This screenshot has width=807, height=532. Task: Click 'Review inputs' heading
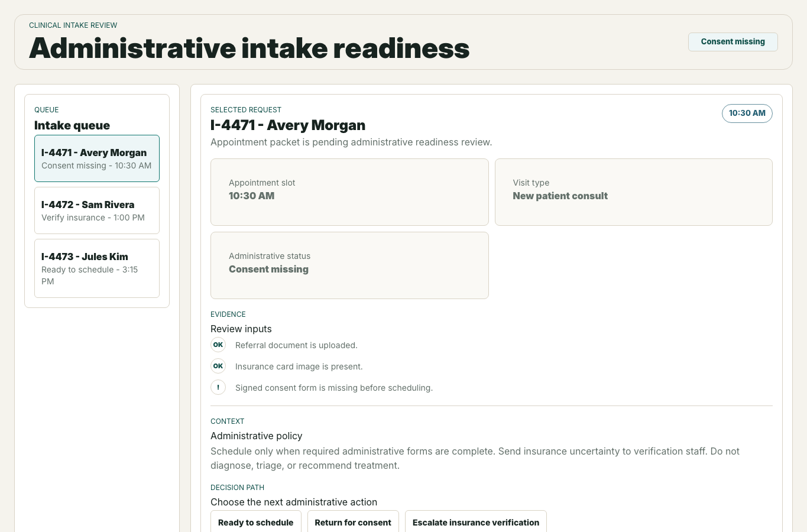(241, 329)
